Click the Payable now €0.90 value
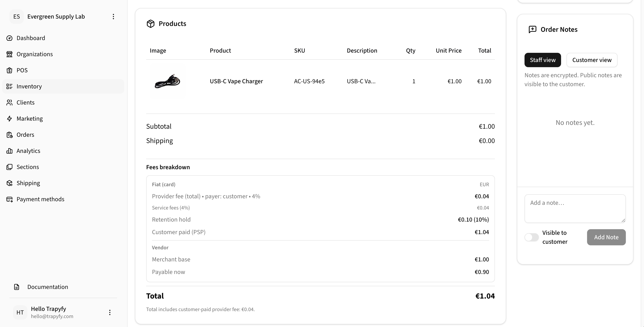Image resolution: width=644 pixels, height=327 pixels. click(x=482, y=272)
